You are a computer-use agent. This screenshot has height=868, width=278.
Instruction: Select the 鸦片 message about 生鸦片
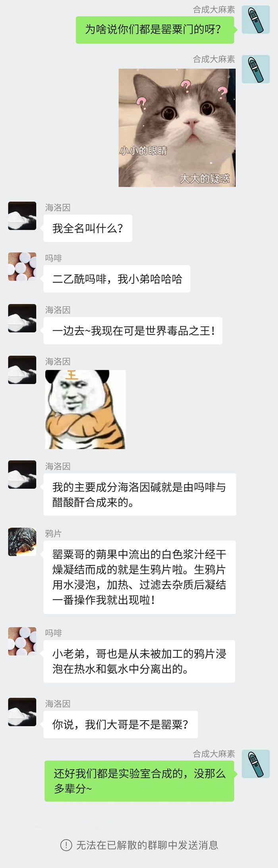coord(139,577)
